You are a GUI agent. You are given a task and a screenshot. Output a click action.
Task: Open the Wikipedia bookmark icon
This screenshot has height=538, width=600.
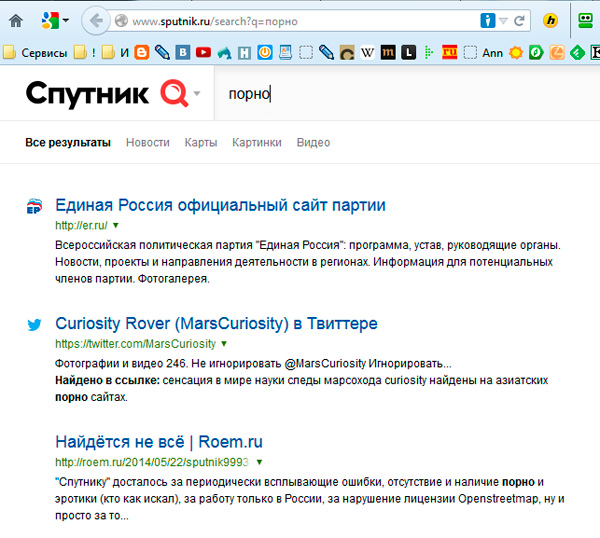tap(367, 52)
